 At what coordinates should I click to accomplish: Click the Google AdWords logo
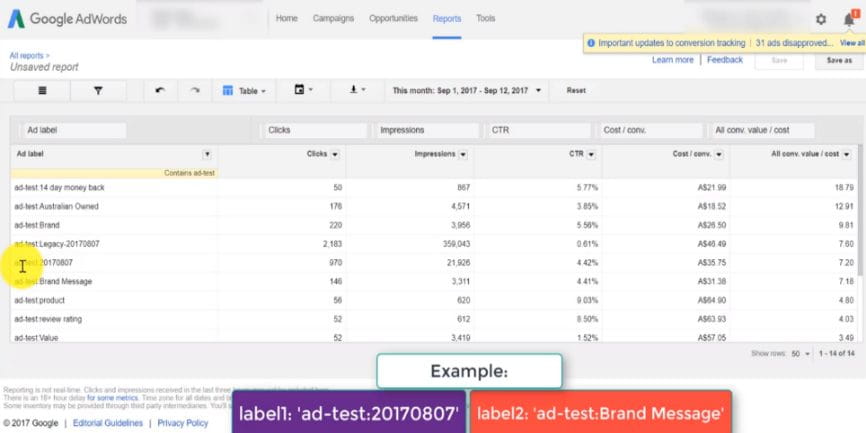(x=67, y=19)
